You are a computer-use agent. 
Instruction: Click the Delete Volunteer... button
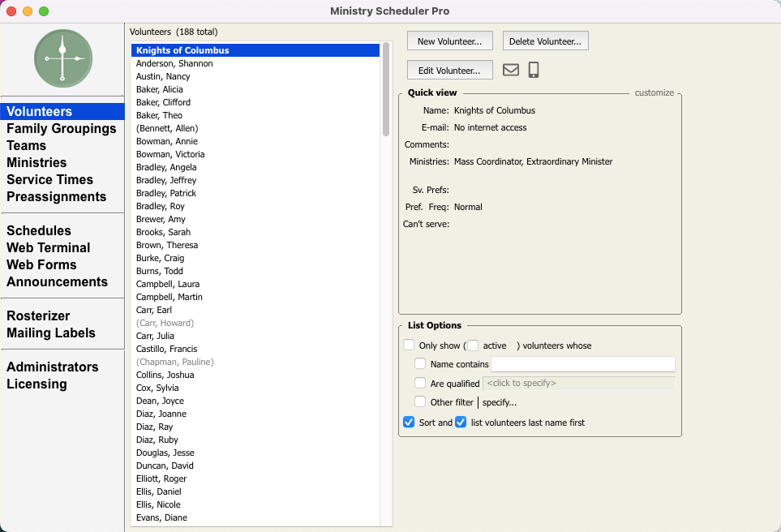[546, 41]
